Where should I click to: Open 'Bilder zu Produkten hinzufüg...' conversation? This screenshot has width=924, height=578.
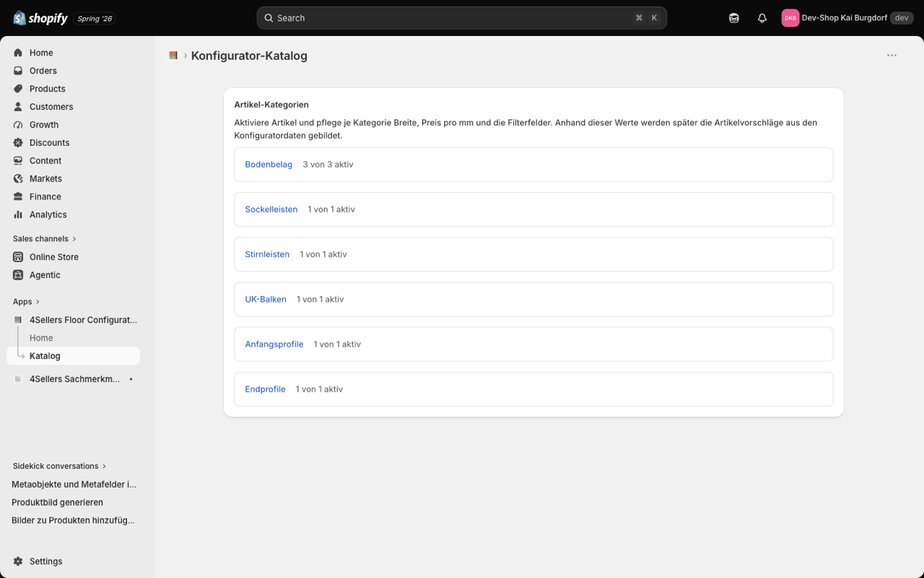(x=74, y=520)
